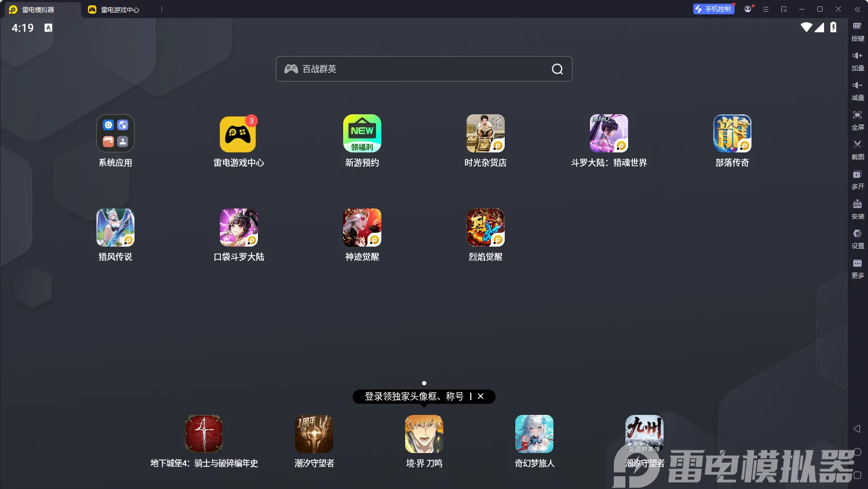
Task: Open 地下城堡4: 骑士与破碎编年史 in the dock
Action: 204,434
